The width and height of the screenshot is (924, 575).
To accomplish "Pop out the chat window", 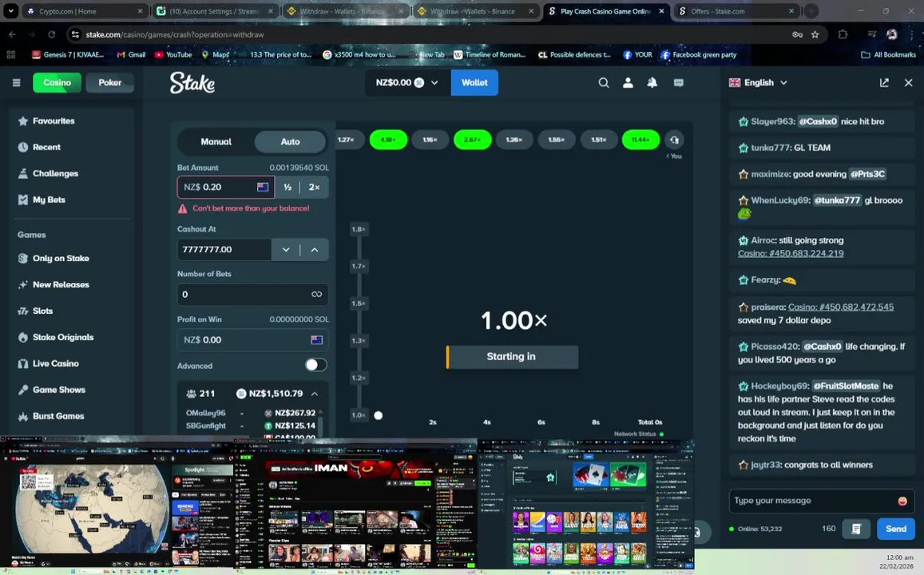I will point(884,82).
